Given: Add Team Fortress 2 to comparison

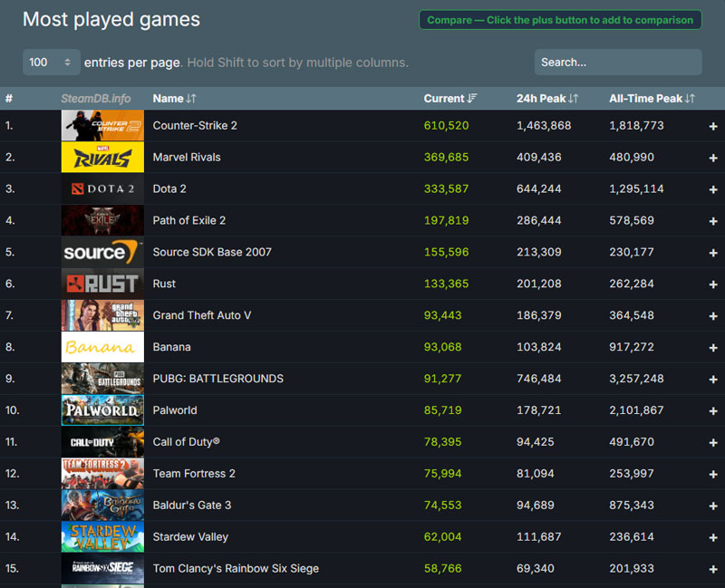Looking at the screenshot, I should (x=713, y=474).
